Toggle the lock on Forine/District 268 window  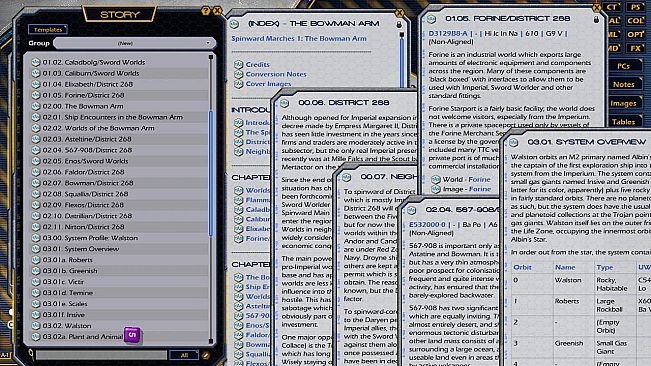(x=596, y=19)
